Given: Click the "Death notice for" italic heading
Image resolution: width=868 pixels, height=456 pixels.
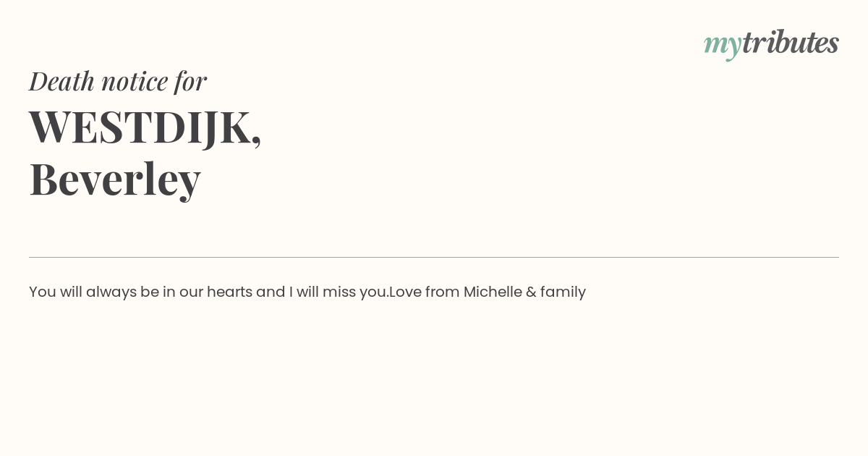Looking at the screenshot, I should 118,81.
